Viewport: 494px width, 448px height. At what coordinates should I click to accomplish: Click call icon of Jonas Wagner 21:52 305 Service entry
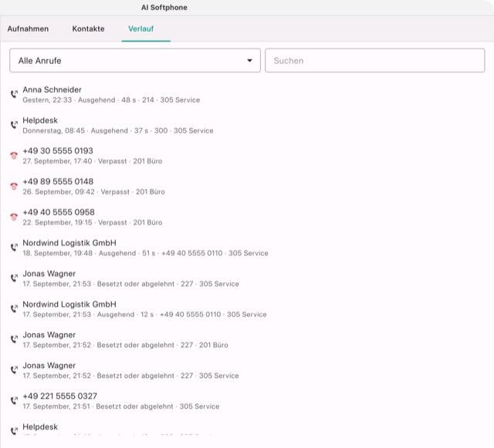14,369
